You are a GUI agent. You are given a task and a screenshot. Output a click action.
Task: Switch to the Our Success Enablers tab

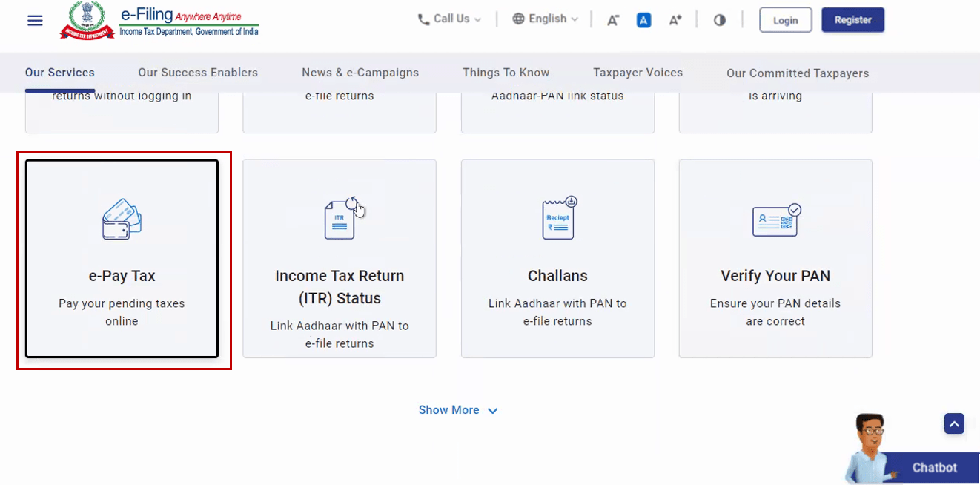(x=198, y=73)
